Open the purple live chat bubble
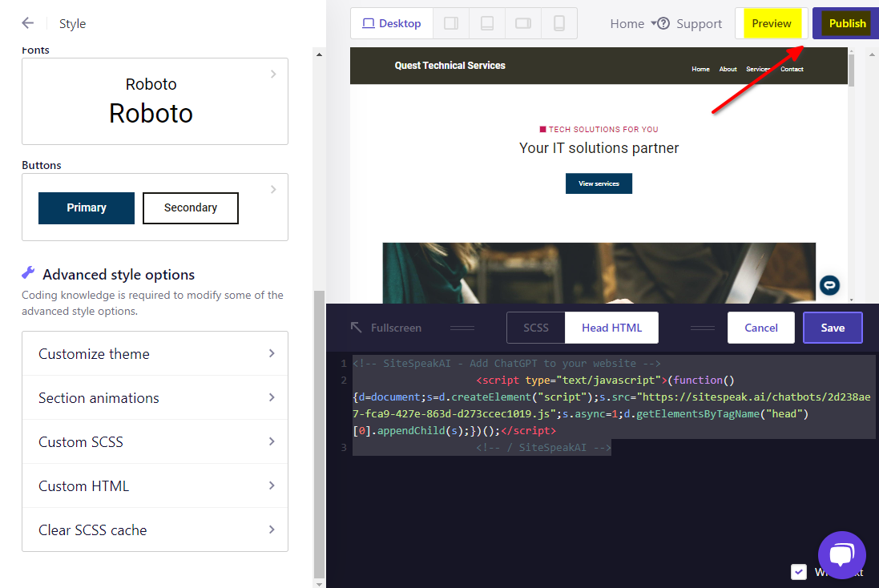The height and width of the screenshot is (588, 879). [841, 555]
